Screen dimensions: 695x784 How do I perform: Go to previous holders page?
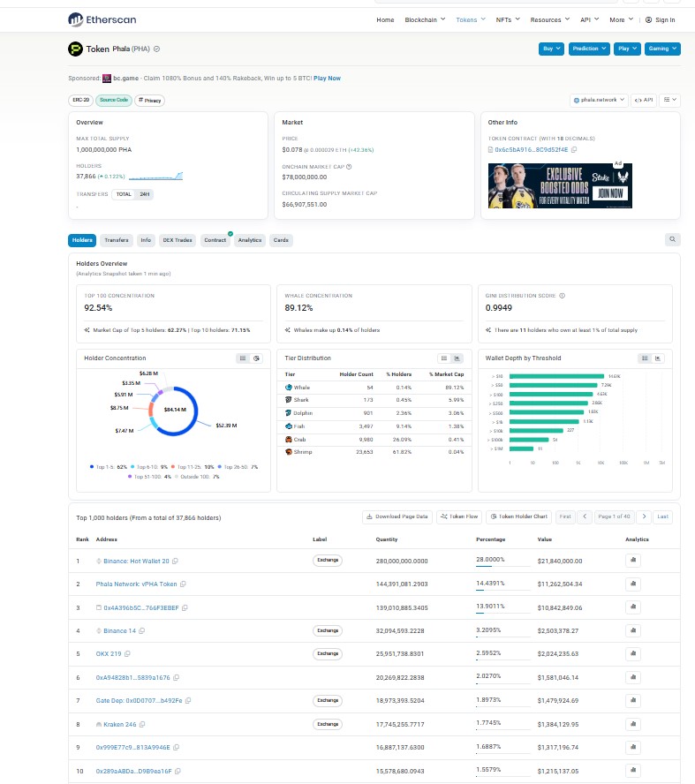585,516
